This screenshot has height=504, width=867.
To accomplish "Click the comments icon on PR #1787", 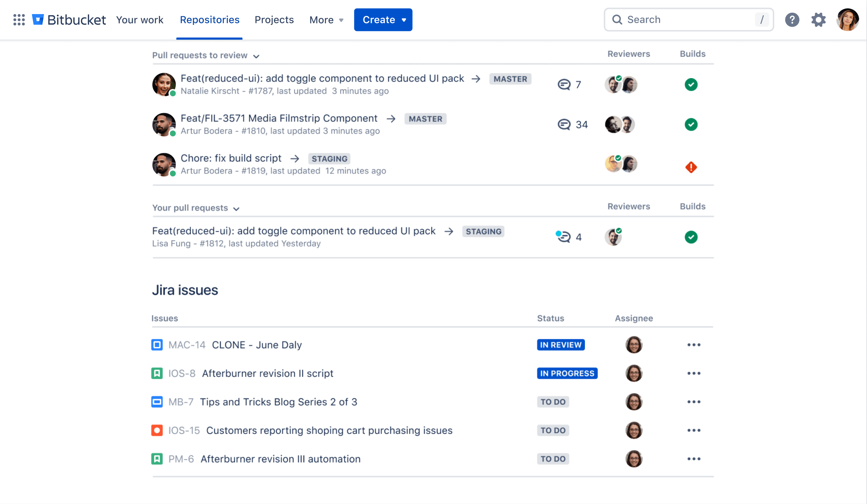I will coord(564,84).
